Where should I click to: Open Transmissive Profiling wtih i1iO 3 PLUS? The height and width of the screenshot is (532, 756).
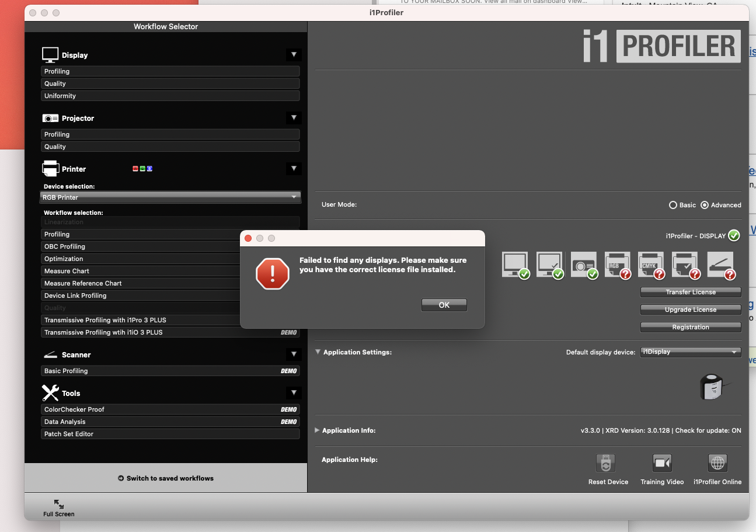(x=170, y=332)
